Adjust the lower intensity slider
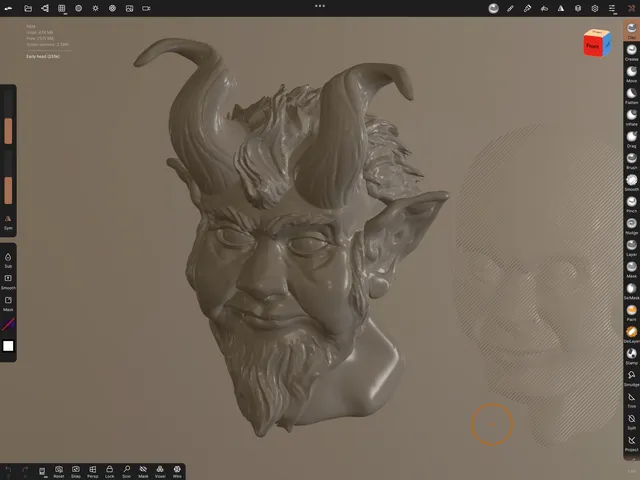 click(x=8, y=176)
